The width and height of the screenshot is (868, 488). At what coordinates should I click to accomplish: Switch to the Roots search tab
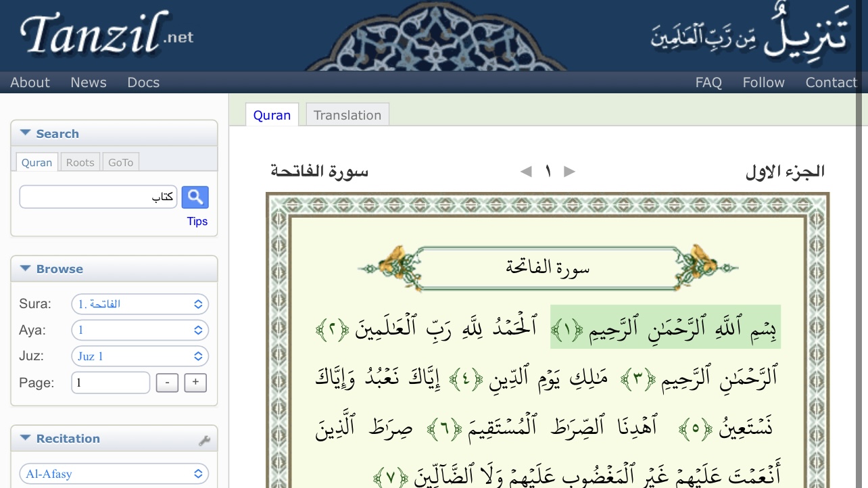coord(79,162)
